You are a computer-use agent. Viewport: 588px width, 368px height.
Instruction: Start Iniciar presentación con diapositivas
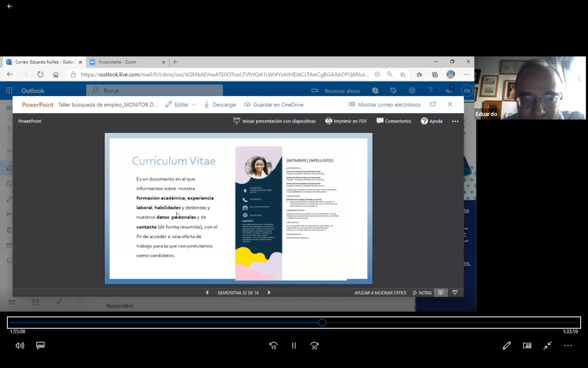click(x=274, y=121)
